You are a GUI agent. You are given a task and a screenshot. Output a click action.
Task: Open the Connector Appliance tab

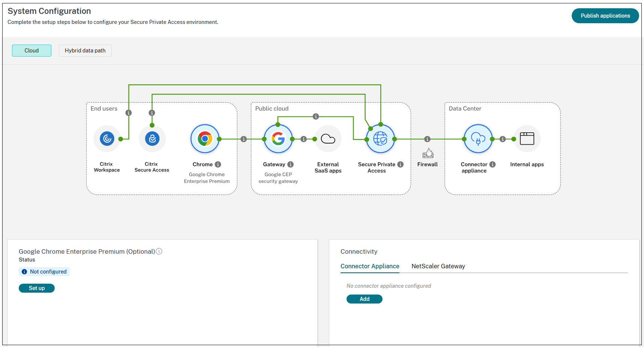coord(370,266)
